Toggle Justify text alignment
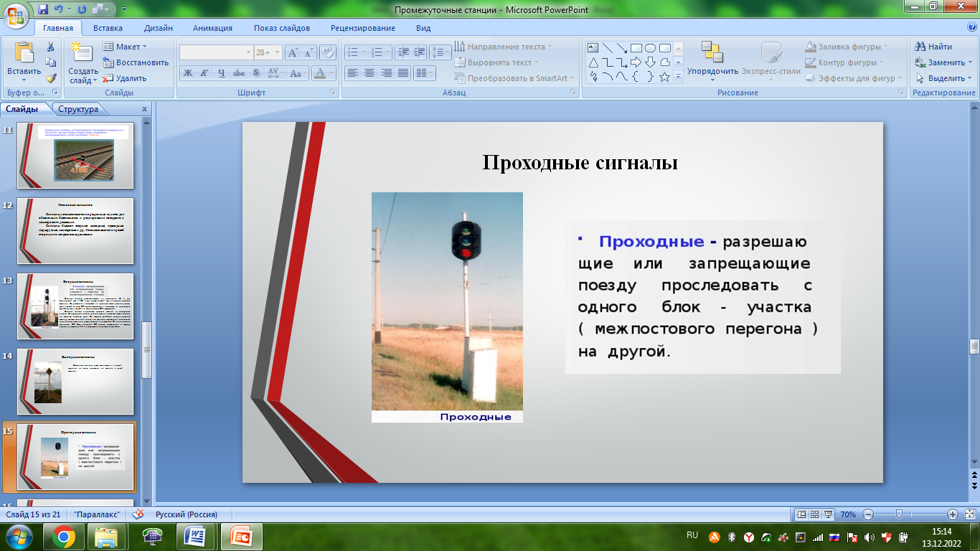The image size is (980, 551). (403, 73)
